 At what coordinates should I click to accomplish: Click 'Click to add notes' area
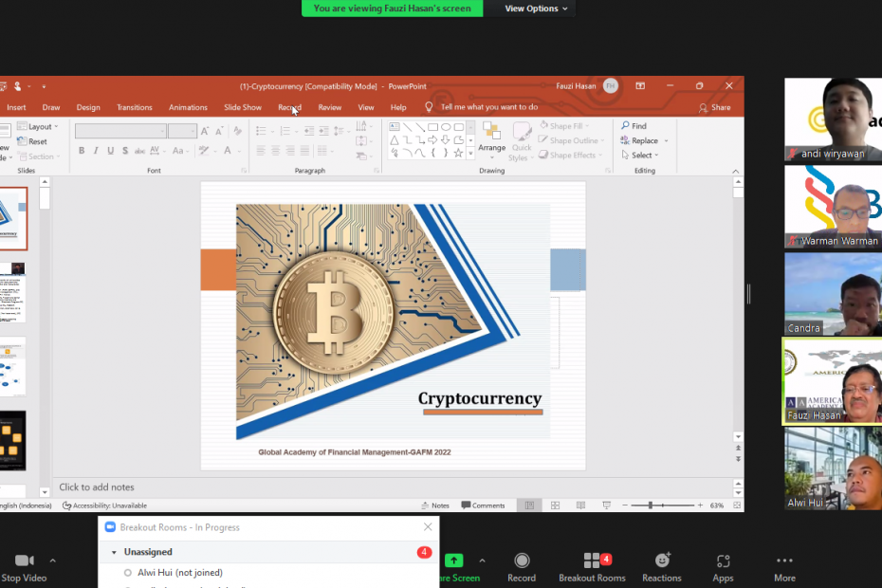click(x=97, y=487)
